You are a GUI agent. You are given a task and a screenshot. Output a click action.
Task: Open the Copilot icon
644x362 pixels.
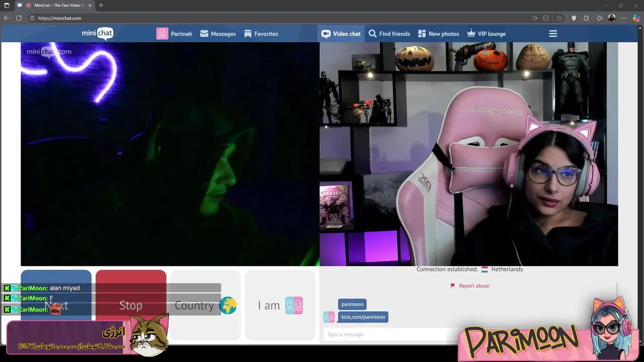tap(636, 18)
